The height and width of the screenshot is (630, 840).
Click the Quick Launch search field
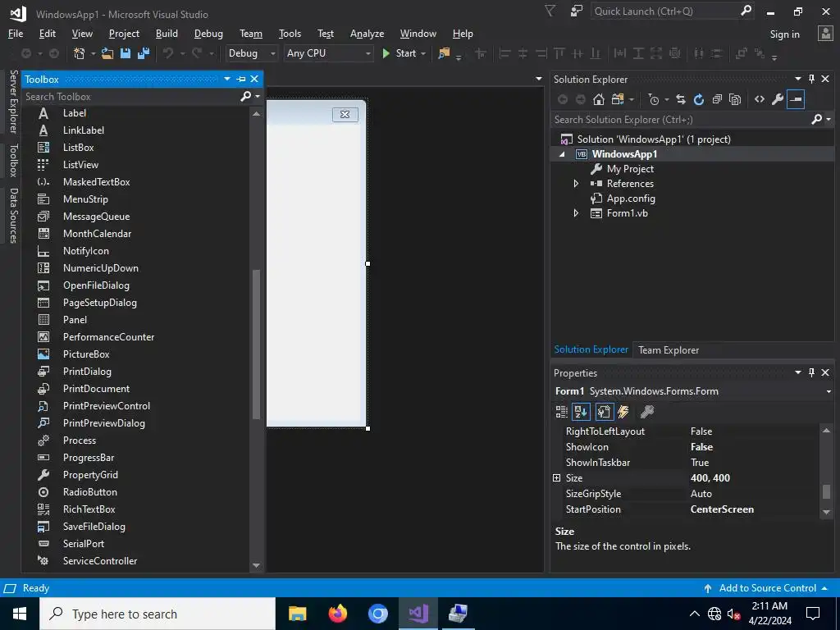click(x=664, y=11)
